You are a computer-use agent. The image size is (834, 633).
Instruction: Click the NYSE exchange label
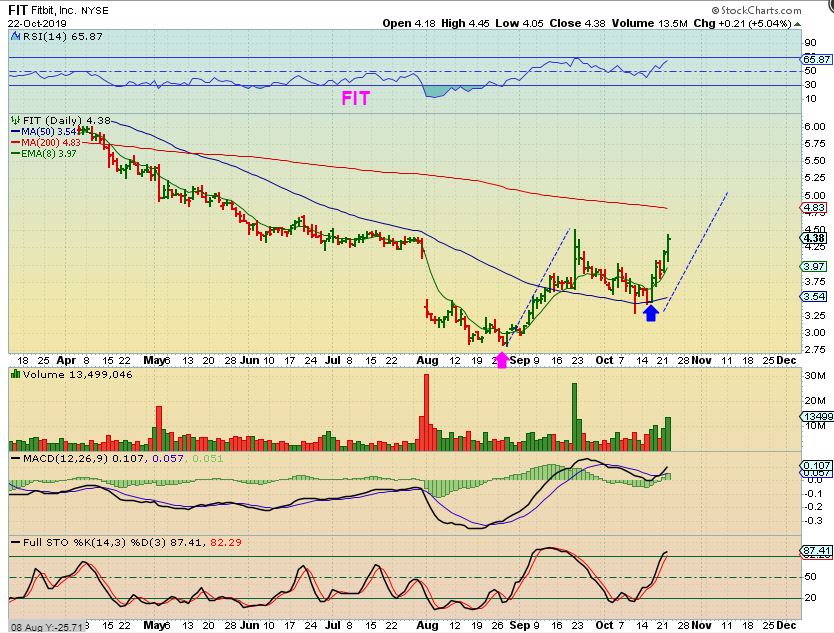tap(95, 11)
